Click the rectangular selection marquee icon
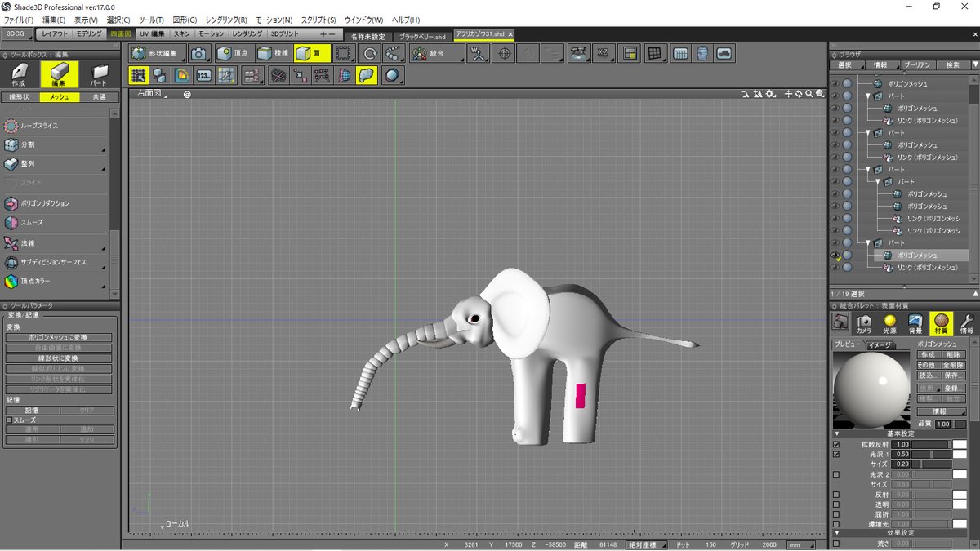Viewport: 980px width, 551px height. pyautogui.click(x=345, y=53)
